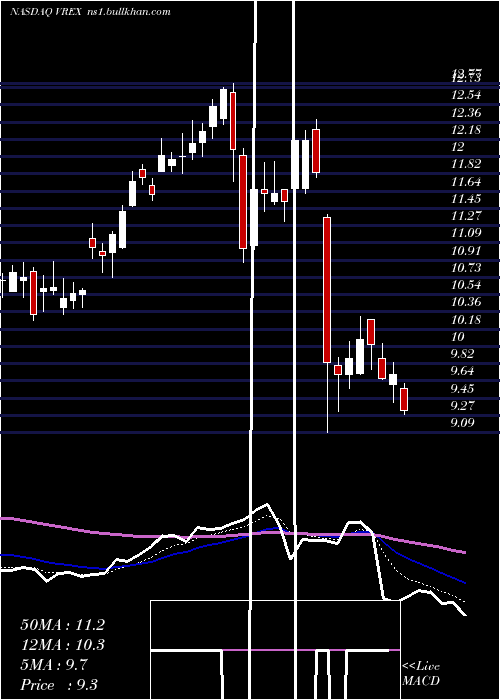The width and height of the screenshot is (500, 700).
Task: Select the 10.91 price axis label
Action: coord(466,250)
